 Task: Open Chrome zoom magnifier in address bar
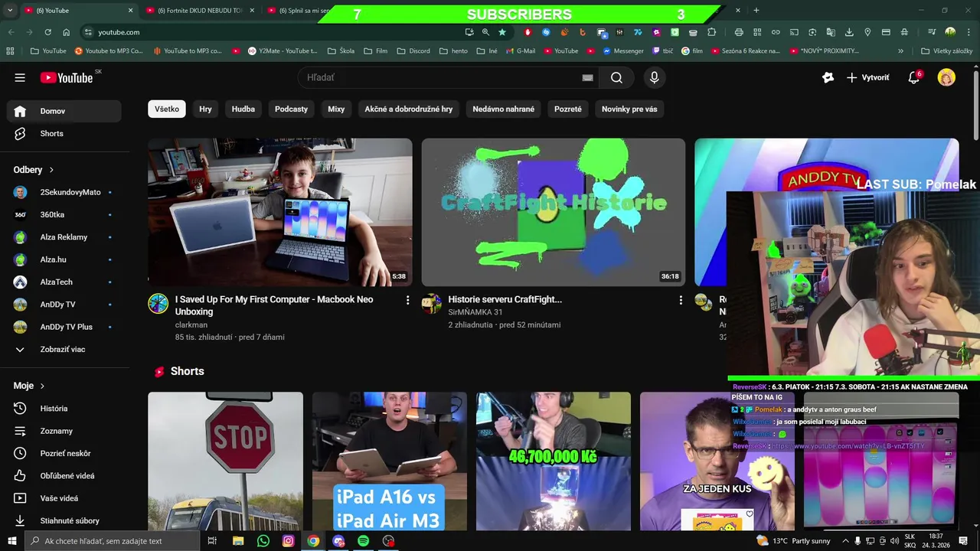click(485, 32)
